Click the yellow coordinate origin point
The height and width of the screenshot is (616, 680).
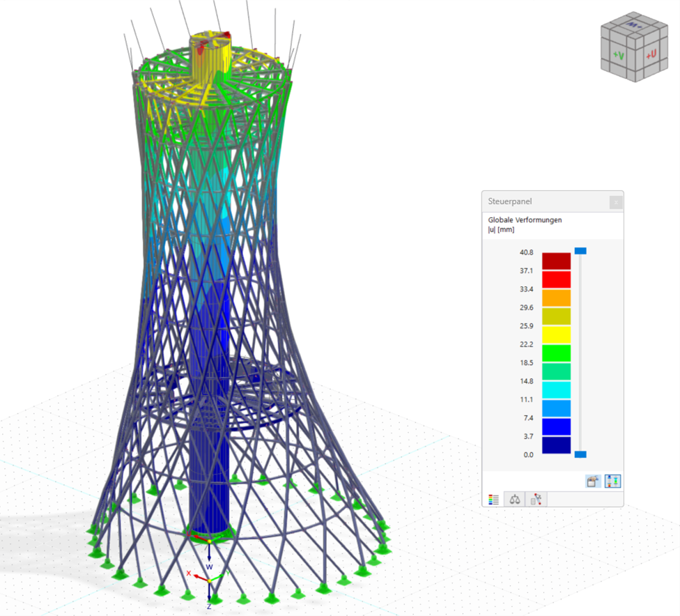click(209, 580)
